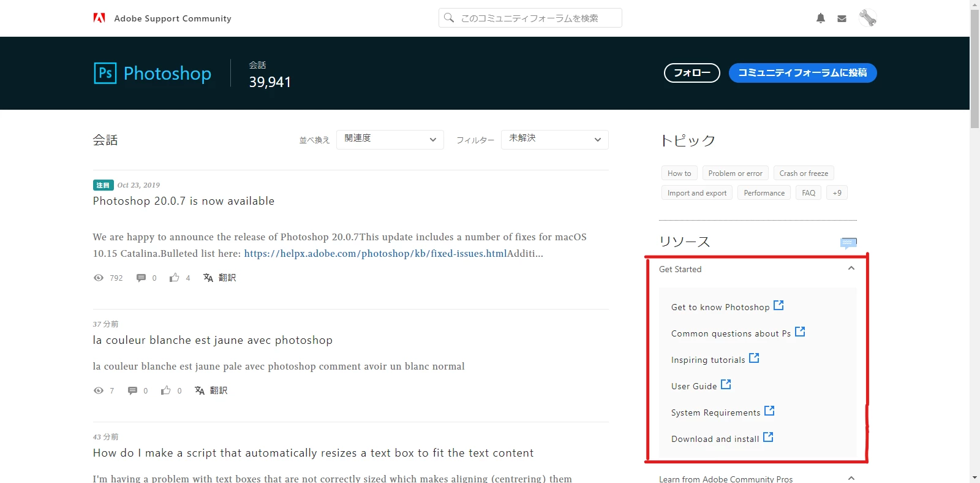Click the 39,941 conversation count
The width and height of the screenshot is (980, 483).
270,82
